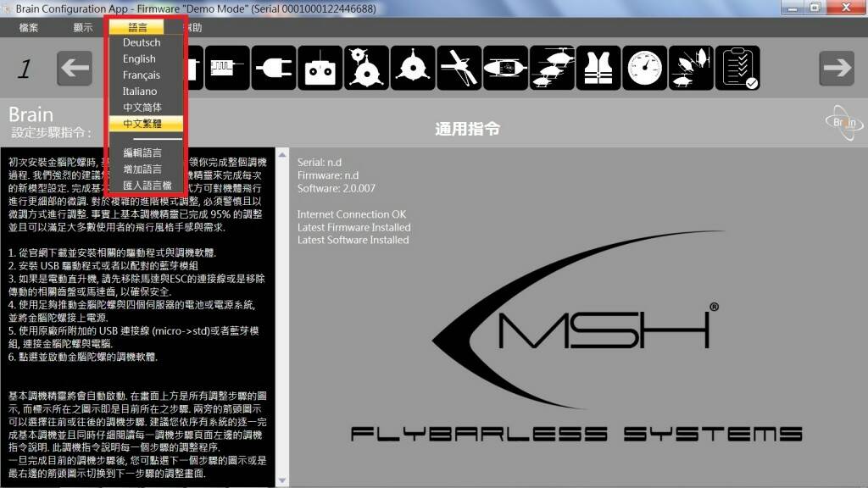Open the pulse signal waveform step icon

coord(227,68)
